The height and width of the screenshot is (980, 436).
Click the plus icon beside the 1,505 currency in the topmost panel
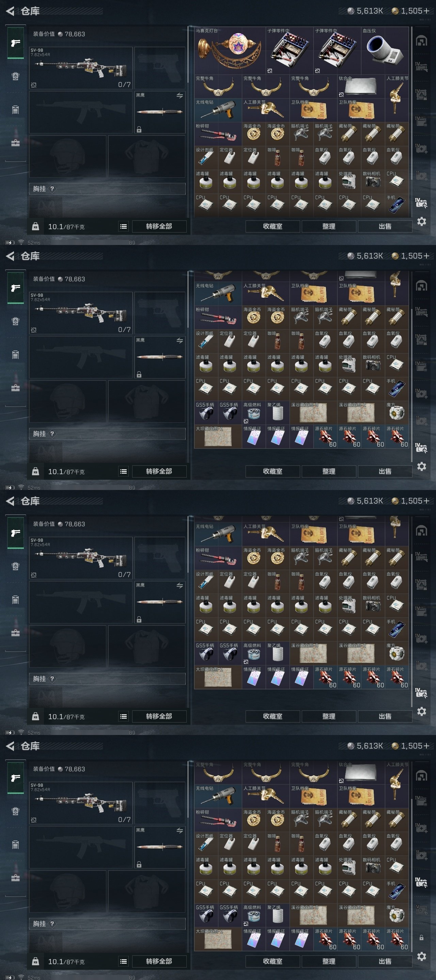pos(426,11)
